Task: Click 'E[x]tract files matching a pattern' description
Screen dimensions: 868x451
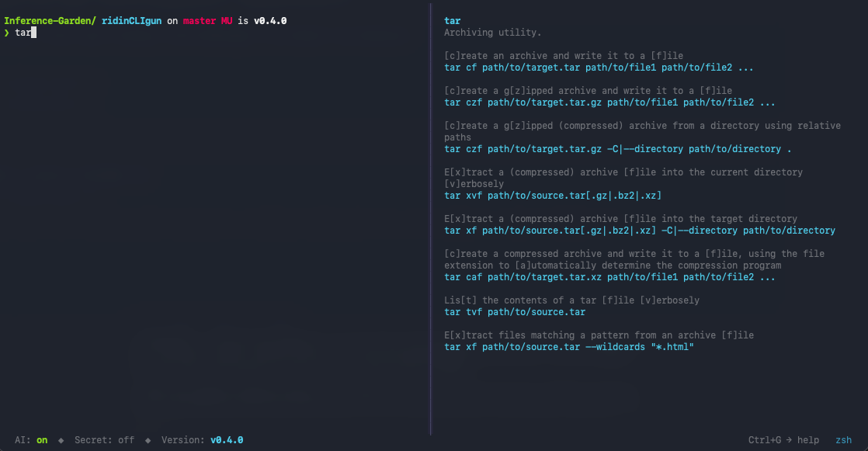Action: coord(599,335)
